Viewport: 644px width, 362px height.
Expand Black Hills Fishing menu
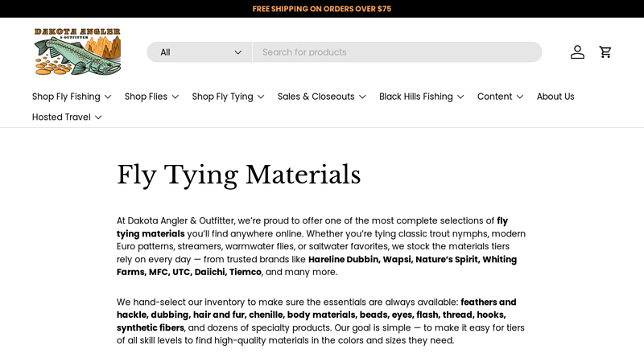[421, 97]
